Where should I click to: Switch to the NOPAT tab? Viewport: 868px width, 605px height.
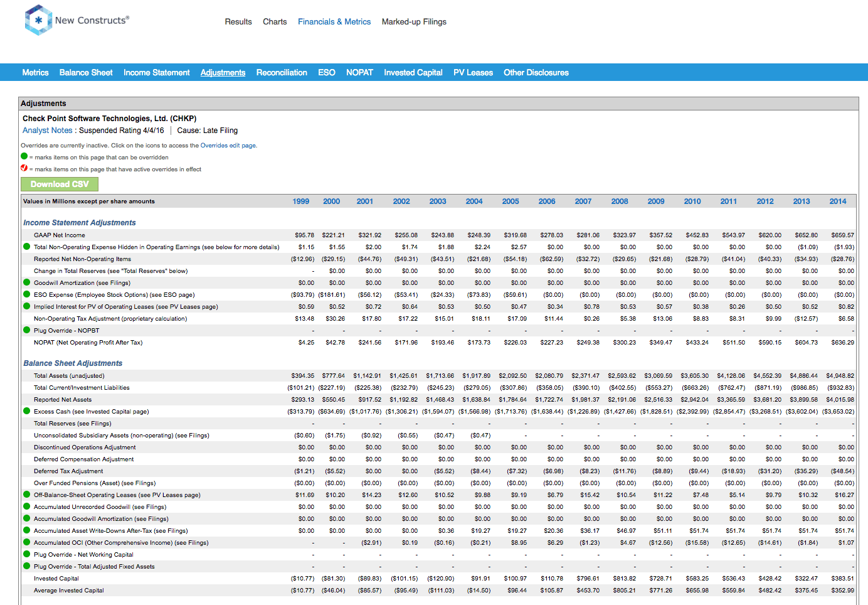tap(359, 73)
